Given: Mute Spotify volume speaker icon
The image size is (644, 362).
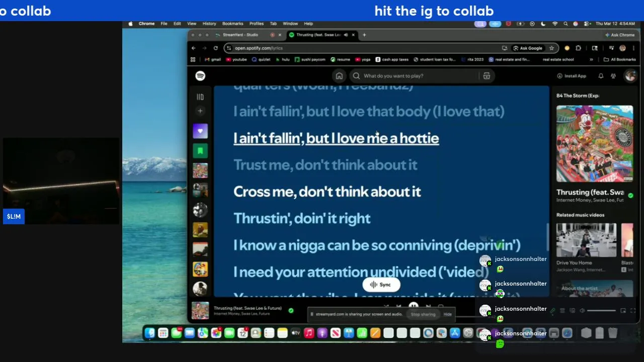Looking at the screenshot, I should tap(582, 311).
